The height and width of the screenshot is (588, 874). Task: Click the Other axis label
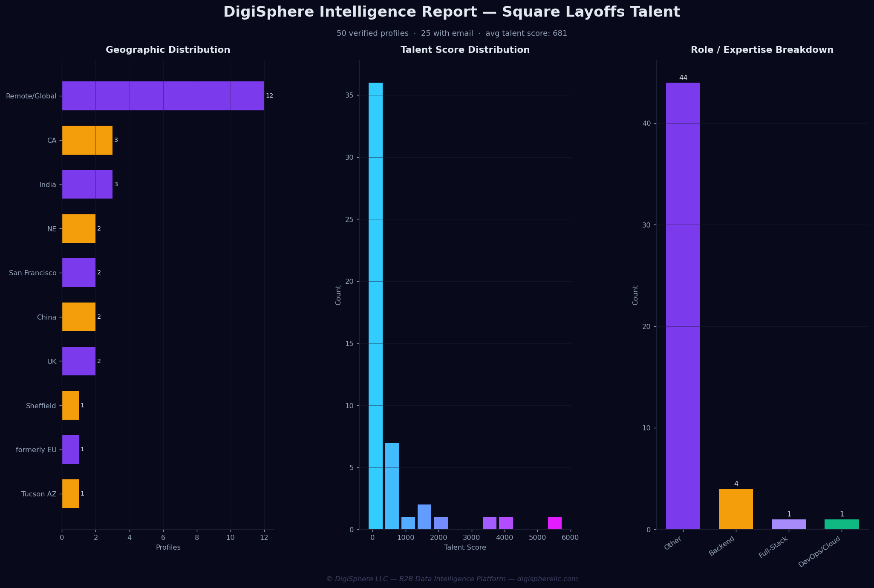tap(673, 543)
